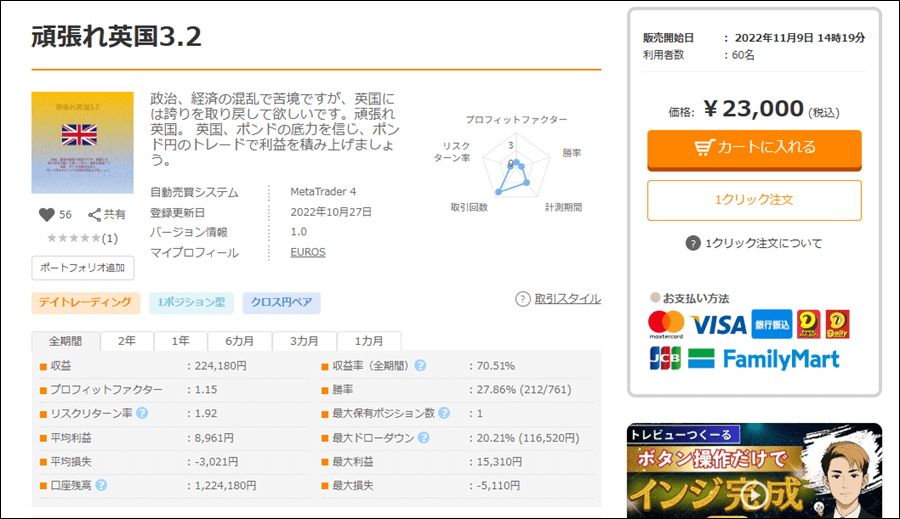Image resolution: width=900 pixels, height=519 pixels.
Task: Open the 1カ月 period tab
Action: tap(369, 341)
